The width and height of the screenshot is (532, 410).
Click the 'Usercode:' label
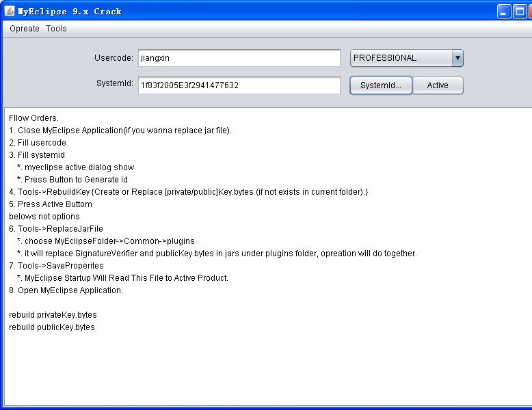tap(114, 58)
